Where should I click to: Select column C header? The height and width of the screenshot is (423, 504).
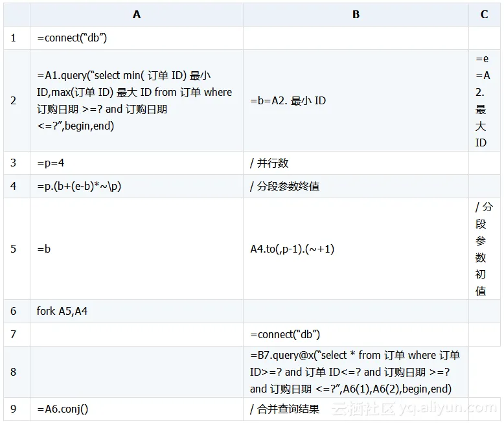coord(484,14)
